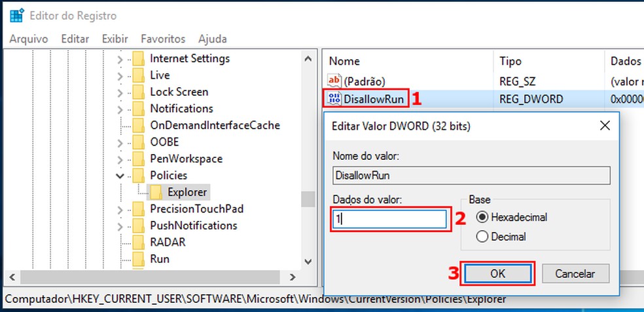Click the DisallowRun DWORD value icon
Viewport: 644px width, 312px height.
point(334,99)
